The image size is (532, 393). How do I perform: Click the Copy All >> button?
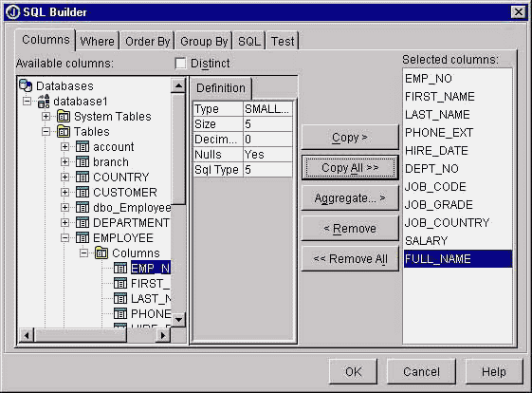coord(350,167)
